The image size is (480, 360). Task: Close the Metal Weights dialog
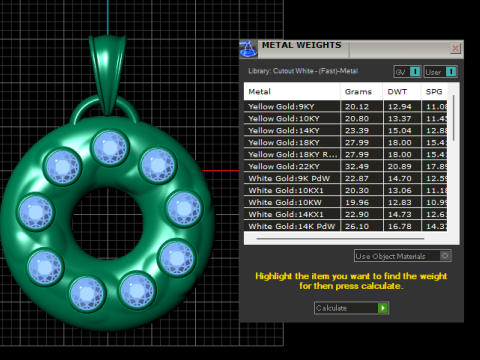coord(455,48)
